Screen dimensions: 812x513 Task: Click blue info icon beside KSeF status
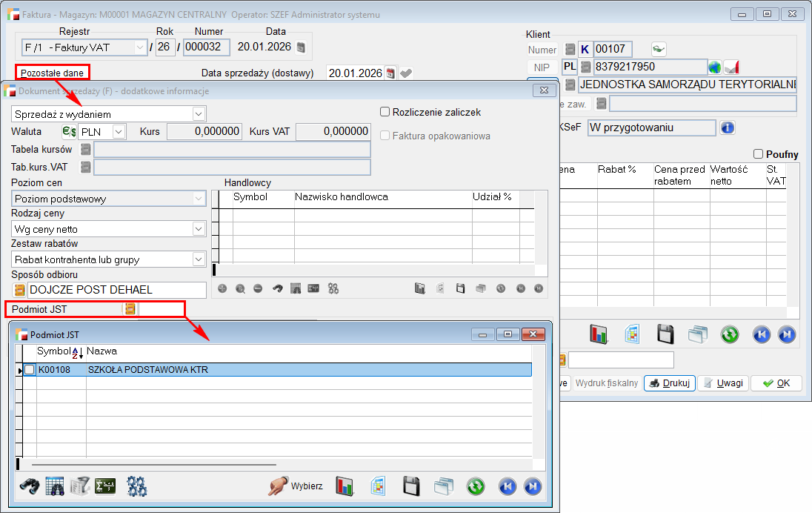(x=728, y=128)
